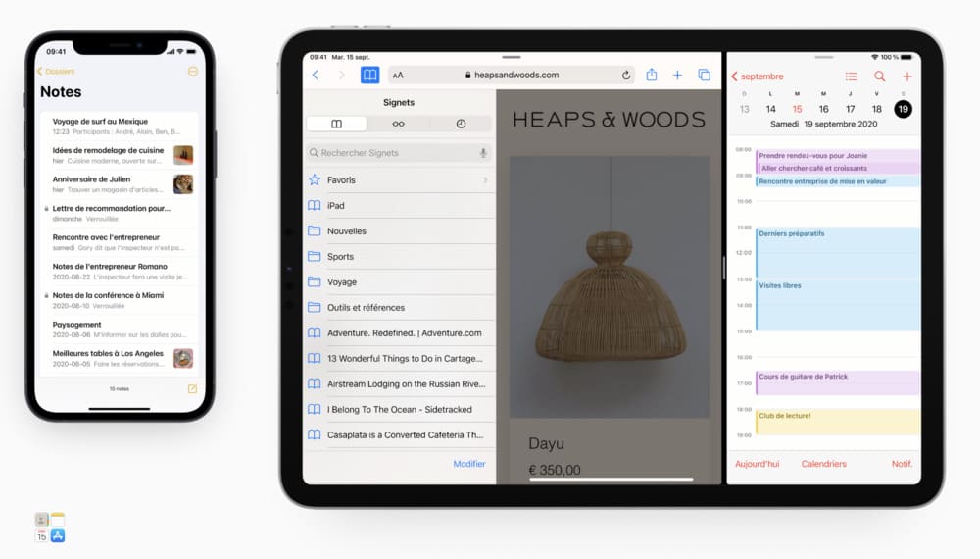Open the Voyage de surf au Mexique note
980x559 pixels.
tap(120, 127)
